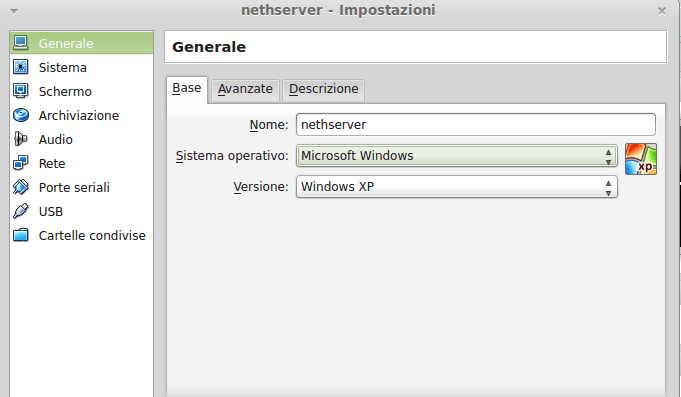The height and width of the screenshot is (397, 681).
Task: Click the Archiviazione disc icon
Action: point(20,115)
